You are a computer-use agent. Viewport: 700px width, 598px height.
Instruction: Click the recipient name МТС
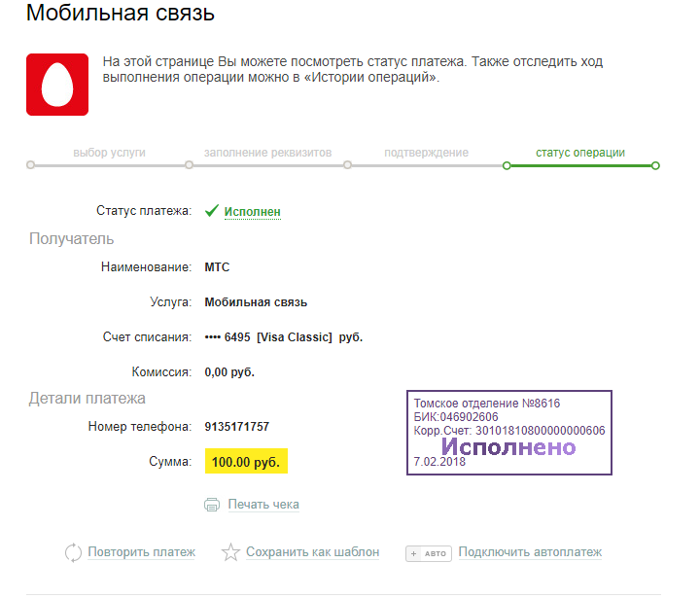tap(217, 267)
